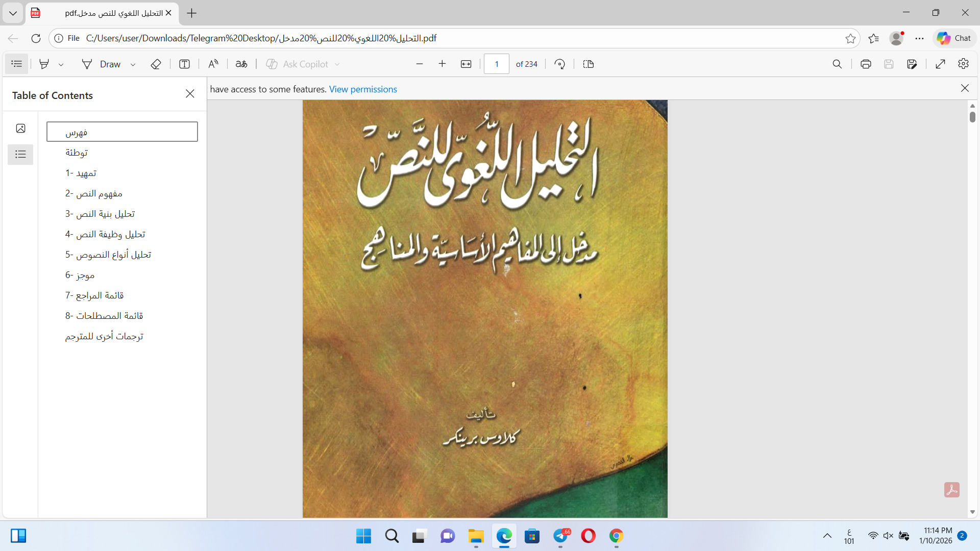Click the address bar URL
This screenshot has width=980, height=551.
261,38
